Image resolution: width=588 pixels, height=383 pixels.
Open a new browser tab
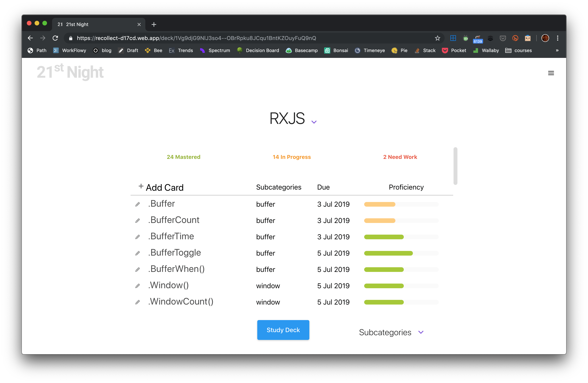(154, 24)
